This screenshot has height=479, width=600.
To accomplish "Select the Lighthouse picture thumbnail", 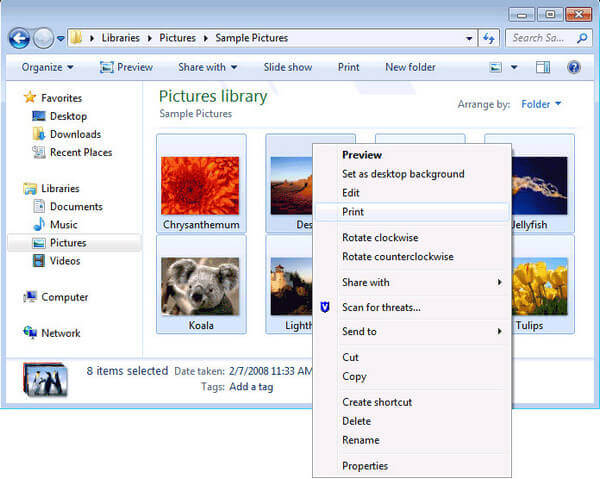I will [x=289, y=285].
